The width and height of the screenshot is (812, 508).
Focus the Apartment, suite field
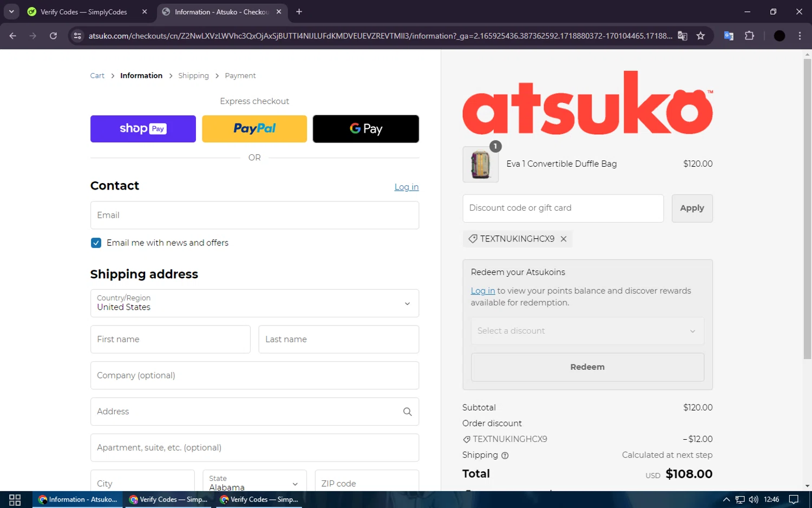(254, 448)
